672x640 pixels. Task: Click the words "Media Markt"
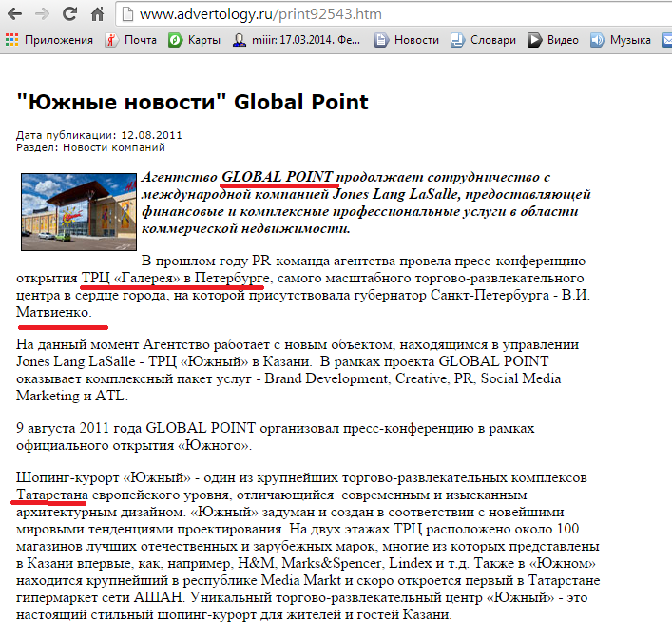tap(301, 580)
